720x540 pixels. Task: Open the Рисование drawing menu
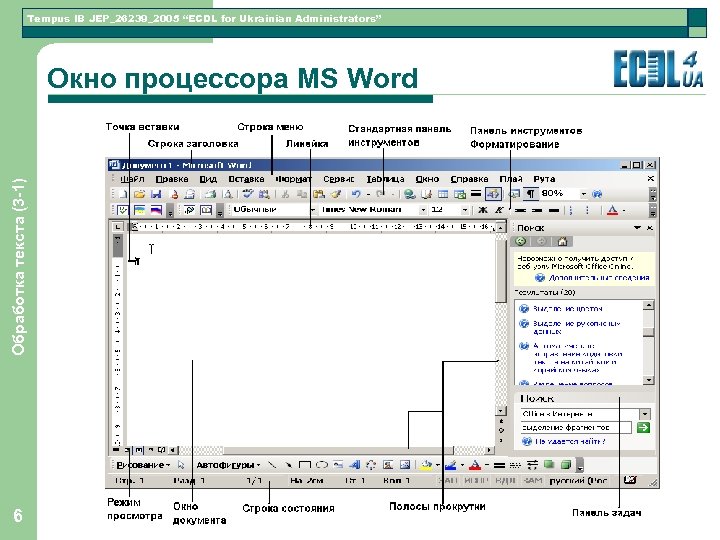143,465
